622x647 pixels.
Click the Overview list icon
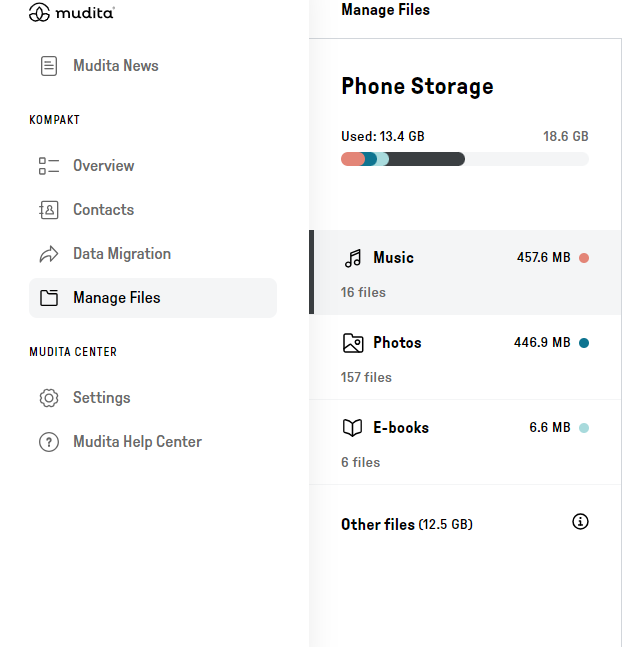(x=49, y=166)
